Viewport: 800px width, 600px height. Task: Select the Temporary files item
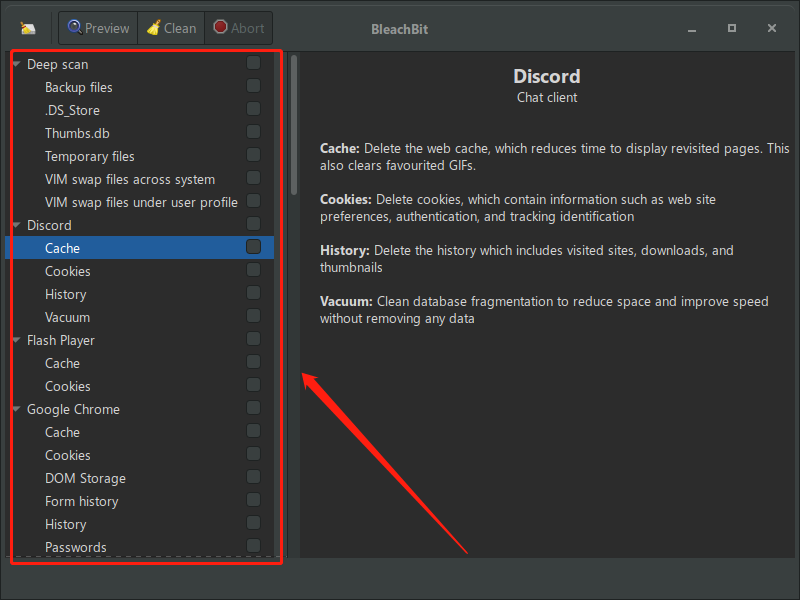(89, 156)
